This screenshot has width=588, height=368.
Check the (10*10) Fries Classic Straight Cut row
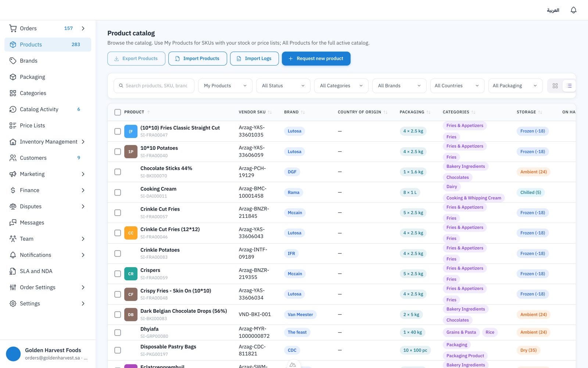click(x=118, y=131)
